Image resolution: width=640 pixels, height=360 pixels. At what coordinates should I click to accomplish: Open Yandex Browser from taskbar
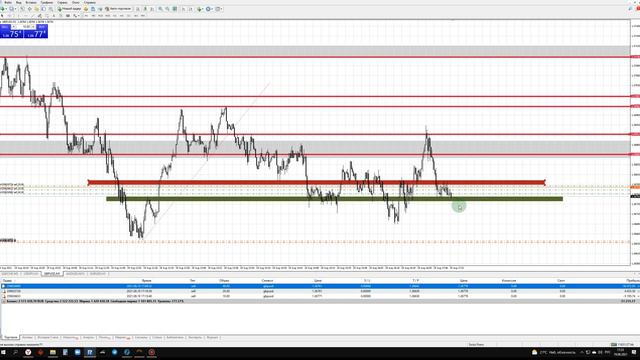(28, 352)
